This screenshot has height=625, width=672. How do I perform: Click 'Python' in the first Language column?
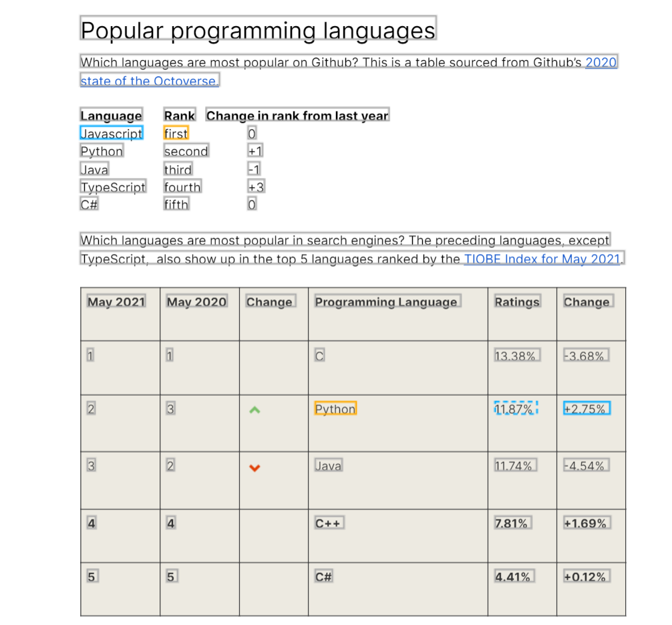pos(102,151)
